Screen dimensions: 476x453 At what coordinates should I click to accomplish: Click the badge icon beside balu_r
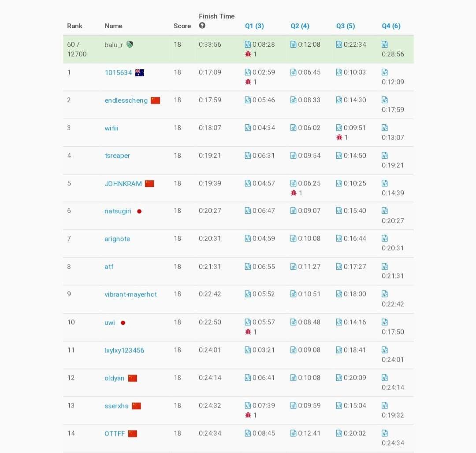pos(130,45)
